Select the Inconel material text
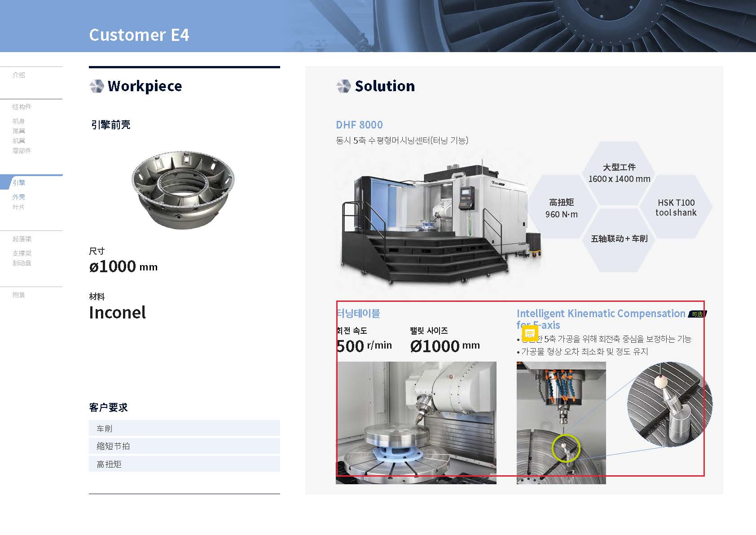This screenshot has width=756, height=535. (x=117, y=313)
